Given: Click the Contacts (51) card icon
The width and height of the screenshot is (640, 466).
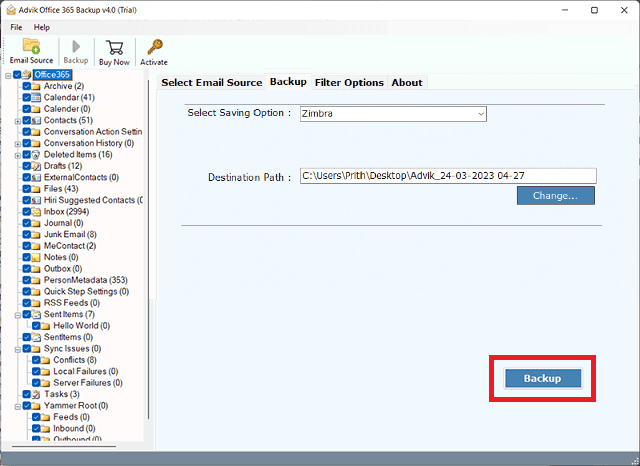Looking at the screenshot, I should [36, 120].
